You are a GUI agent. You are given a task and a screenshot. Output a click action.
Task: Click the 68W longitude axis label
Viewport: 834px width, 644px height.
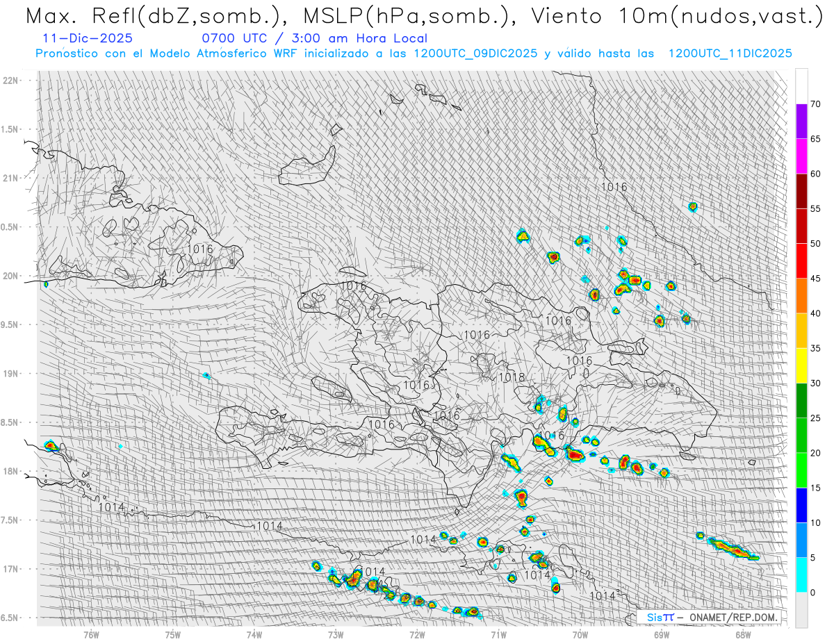point(742,634)
